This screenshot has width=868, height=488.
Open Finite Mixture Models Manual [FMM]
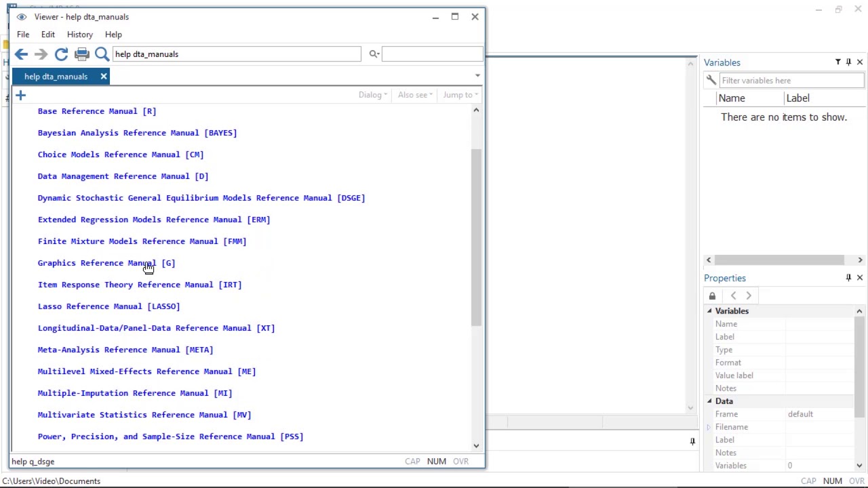[x=142, y=241]
